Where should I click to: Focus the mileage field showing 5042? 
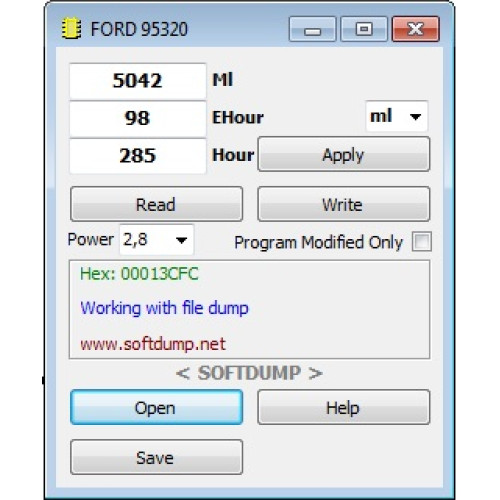coord(138,81)
